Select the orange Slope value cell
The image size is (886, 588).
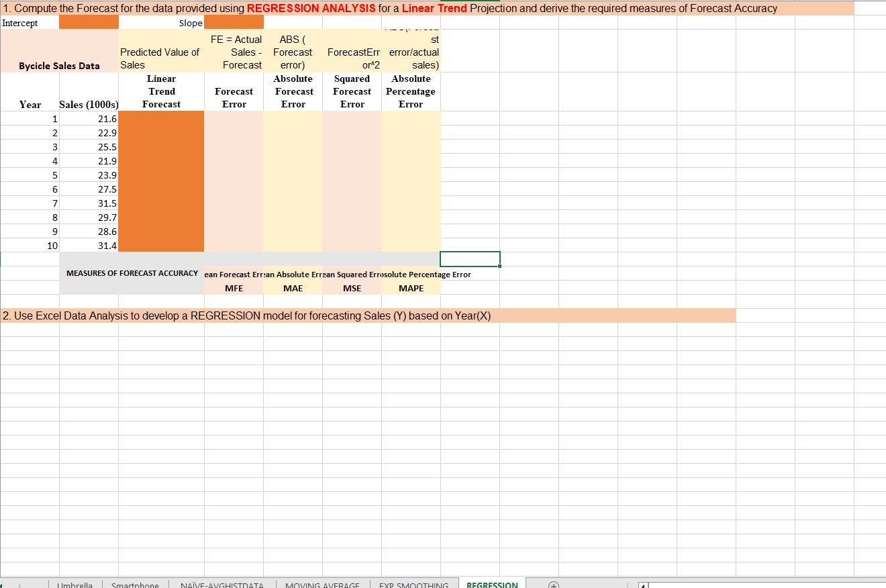pos(233,22)
